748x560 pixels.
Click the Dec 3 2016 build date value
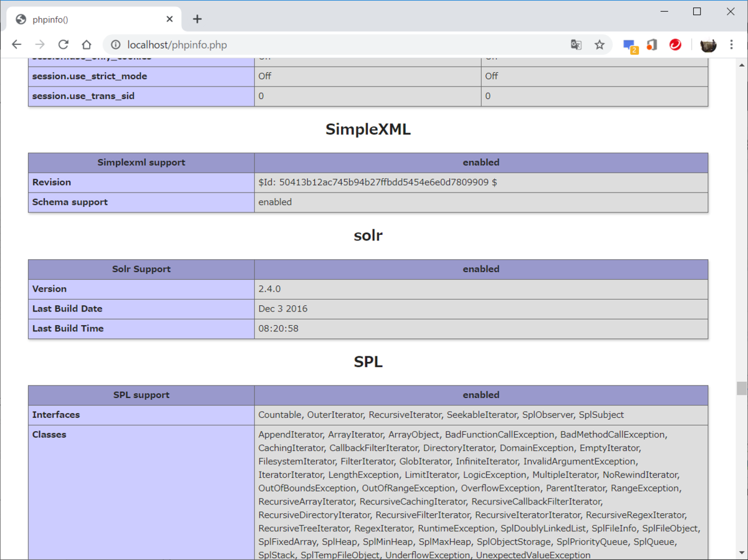pyautogui.click(x=283, y=308)
